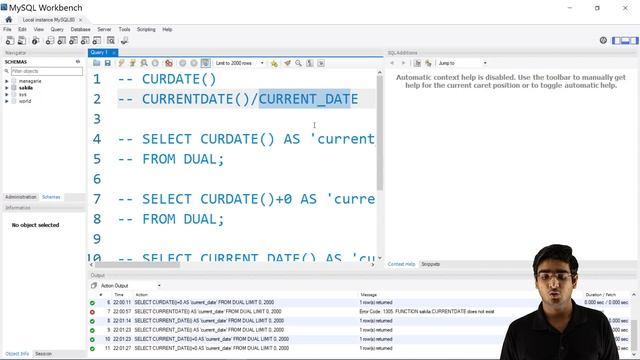
Task: Open the Server menu
Action: [x=104, y=29]
